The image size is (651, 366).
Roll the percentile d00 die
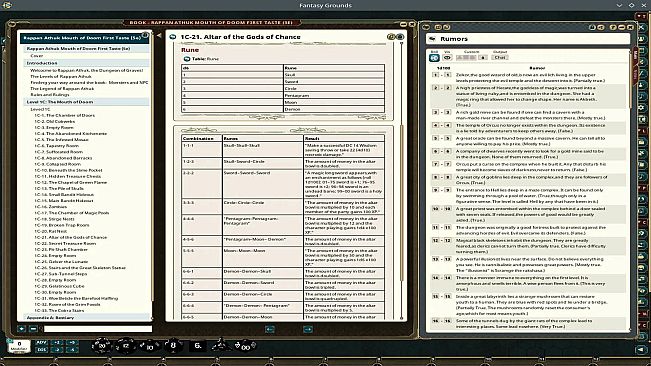pyautogui.click(x=245, y=346)
